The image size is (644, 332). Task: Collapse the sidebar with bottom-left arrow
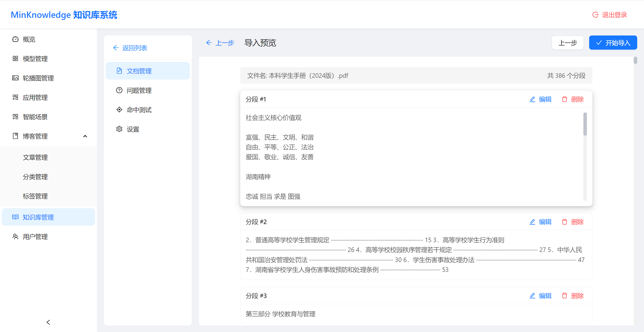point(48,322)
